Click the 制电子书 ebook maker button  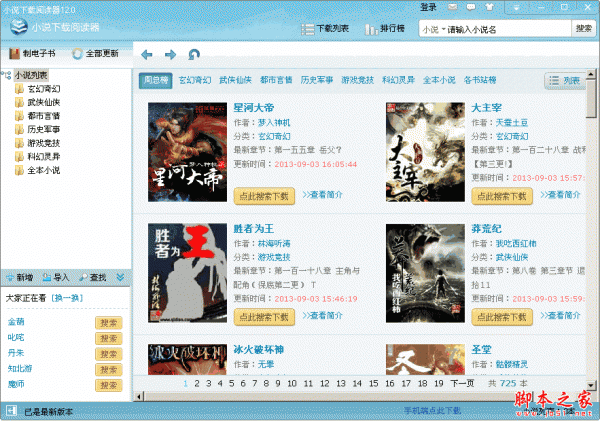[x=32, y=54]
